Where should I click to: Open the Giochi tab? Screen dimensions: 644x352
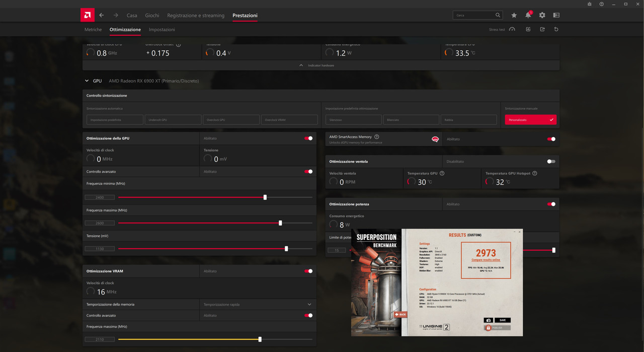pyautogui.click(x=152, y=16)
